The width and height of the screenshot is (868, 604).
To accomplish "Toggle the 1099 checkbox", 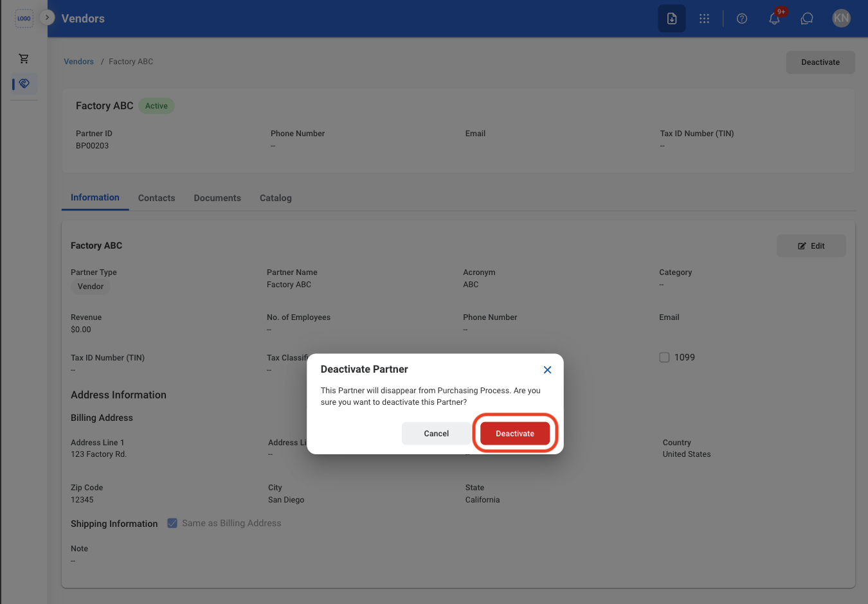I will [x=664, y=357].
